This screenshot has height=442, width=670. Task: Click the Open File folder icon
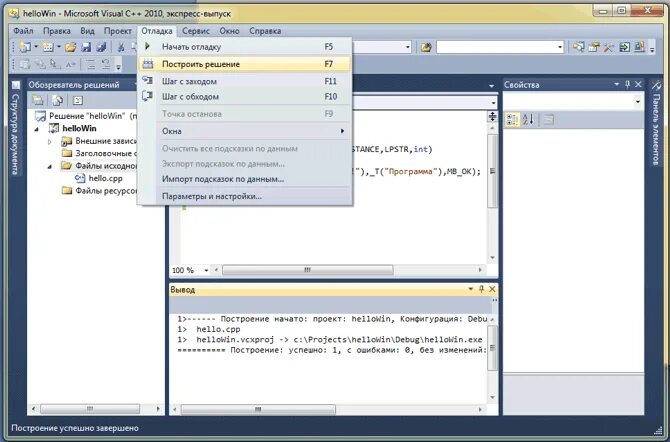(x=71, y=47)
